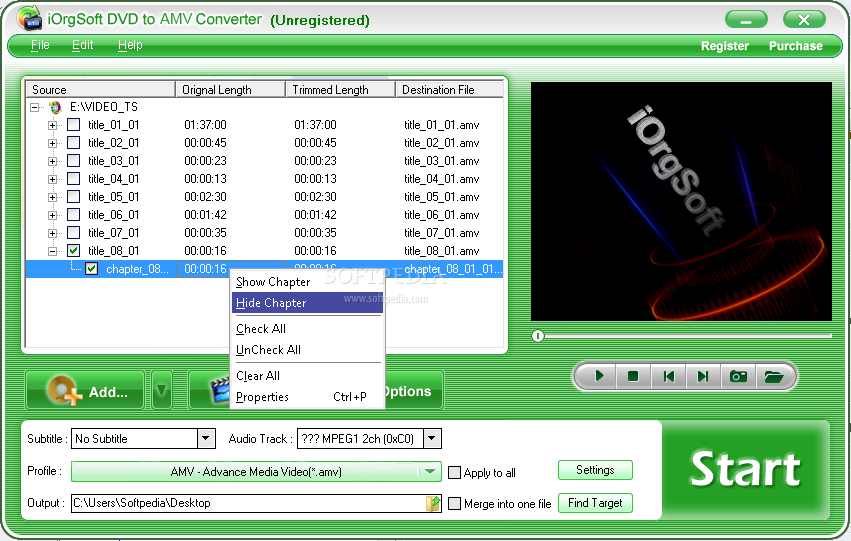Screen dimensions: 851x541
Task: Click the Add... button
Action: click(x=85, y=390)
